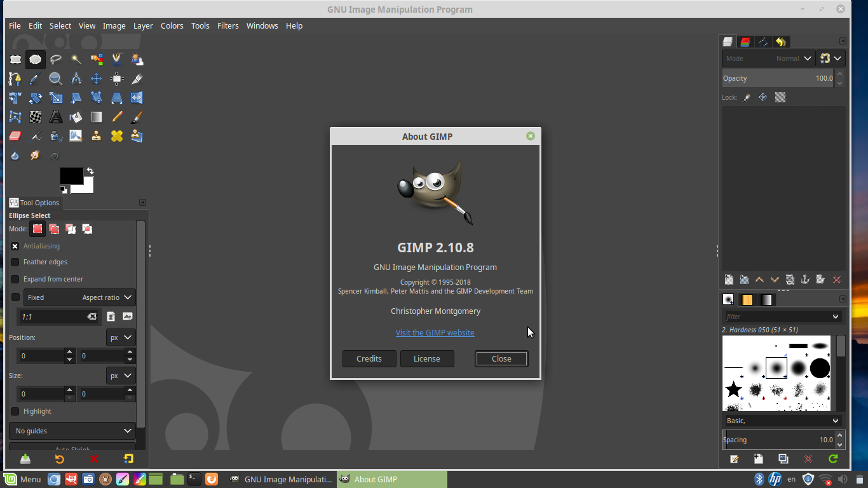Enable the Highlight checkbox
Viewport: 868px width, 488px height.
(x=15, y=411)
